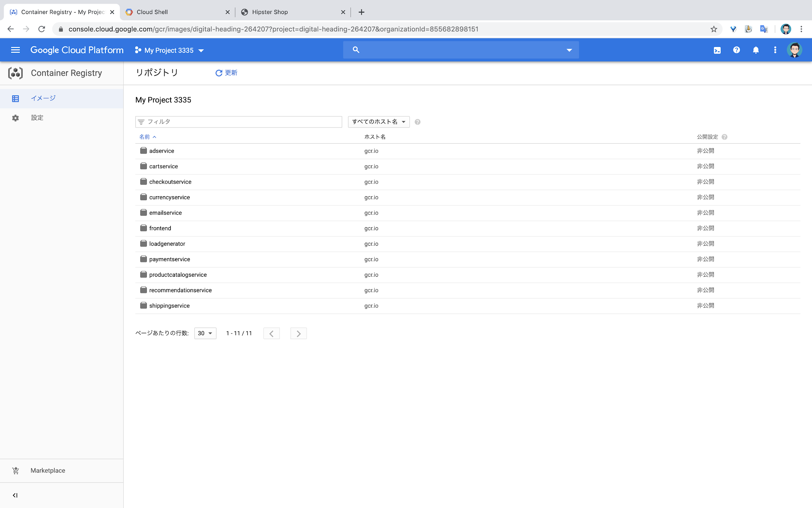Viewport: 812px width, 508px height.
Task: Click the Container Registry icon in sidebar
Action: 15,72
